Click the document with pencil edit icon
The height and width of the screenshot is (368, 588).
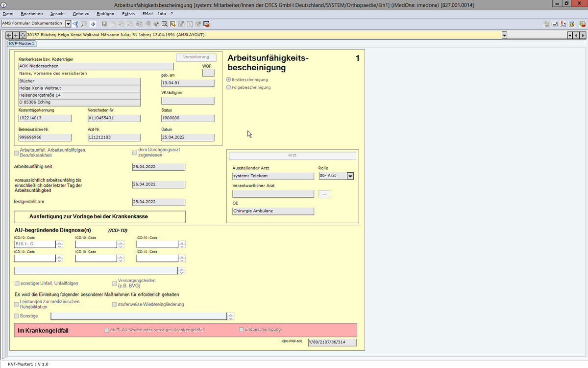coord(197,24)
